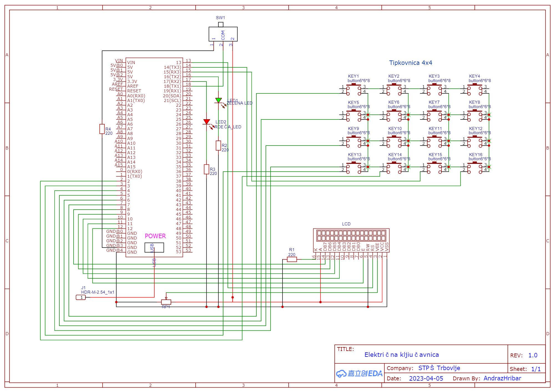Image resolution: width=555 pixels, height=392 pixels.
Task: Click the EasyEDA logo in the title block
Action: [x=359, y=373]
